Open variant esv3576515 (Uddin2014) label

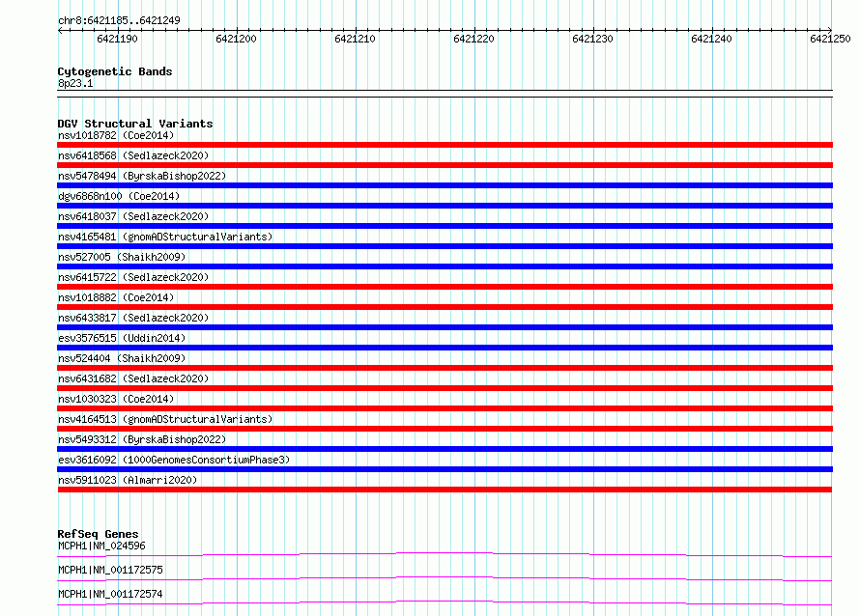(122, 338)
